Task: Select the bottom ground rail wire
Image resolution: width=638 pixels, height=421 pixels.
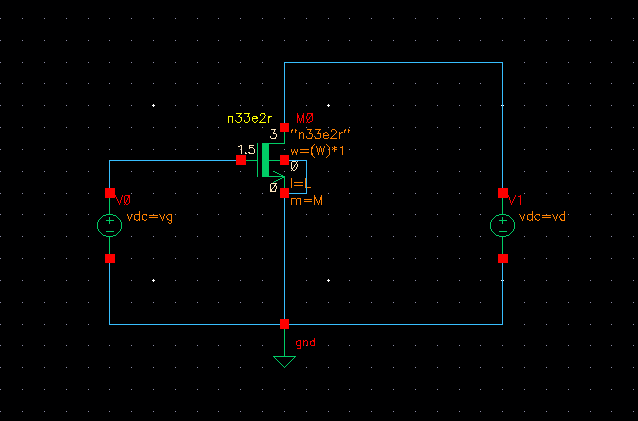Action: coord(306,324)
